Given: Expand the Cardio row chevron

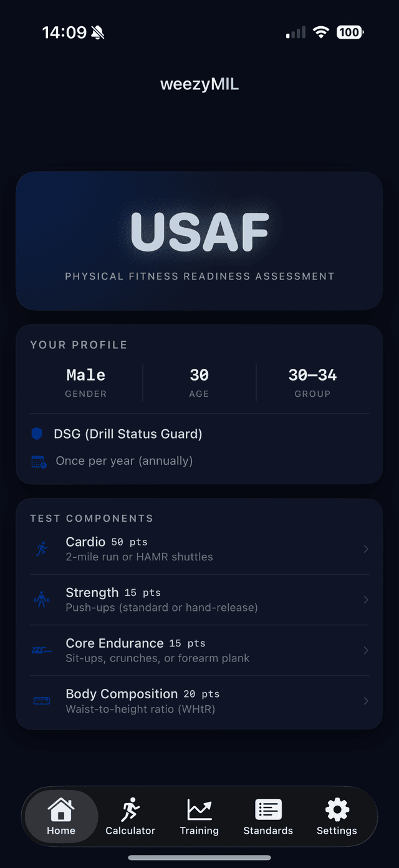Looking at the screenshot, I should tap(366, 549).
